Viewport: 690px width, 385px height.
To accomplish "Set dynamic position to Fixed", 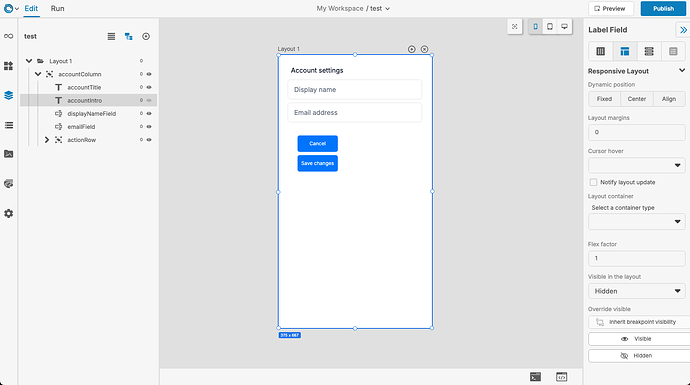I will click(x=604, y=99).
